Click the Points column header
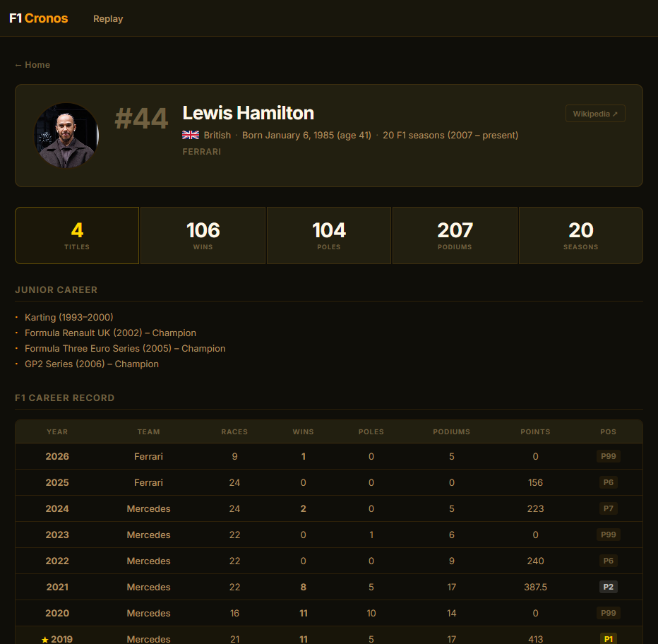This screenshot has height=644, width=658. [x=535, y=431]
